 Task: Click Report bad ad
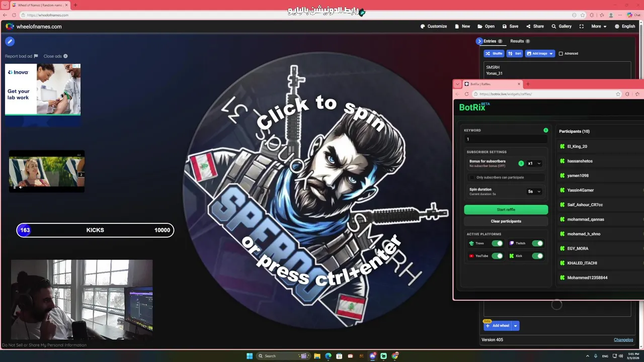(x=21, y=56)
